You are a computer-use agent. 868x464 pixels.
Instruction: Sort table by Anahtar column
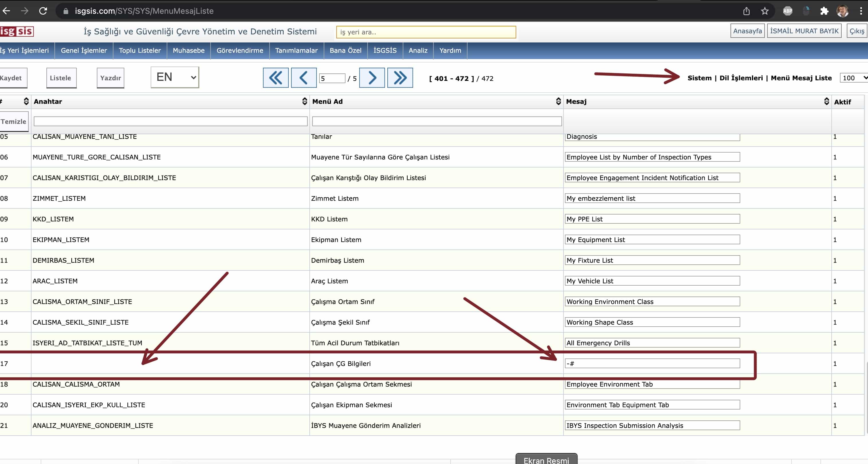[x=304, y=101]
